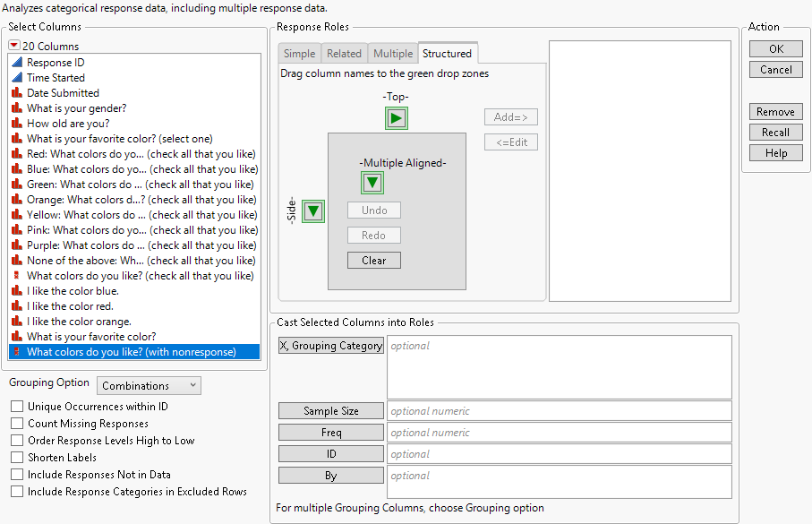Select the column icon beside How old are you?
Viewport: 812px width, 524px height.
[x=19, y=123]
